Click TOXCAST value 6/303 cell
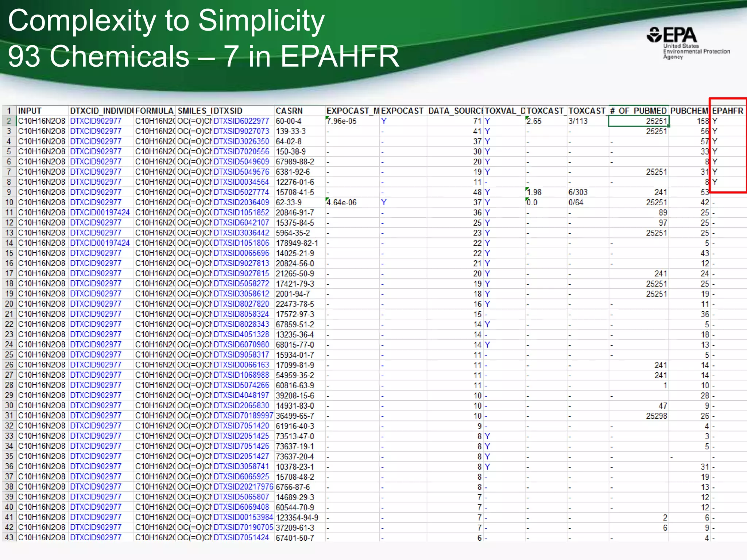The width and height of the screenshot is (747, 560). 578,192
